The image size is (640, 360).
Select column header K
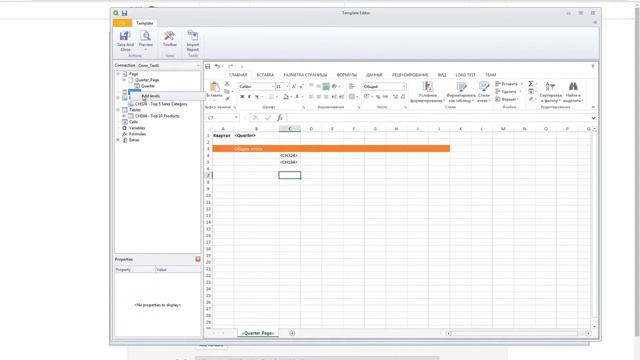coord(460,129)
